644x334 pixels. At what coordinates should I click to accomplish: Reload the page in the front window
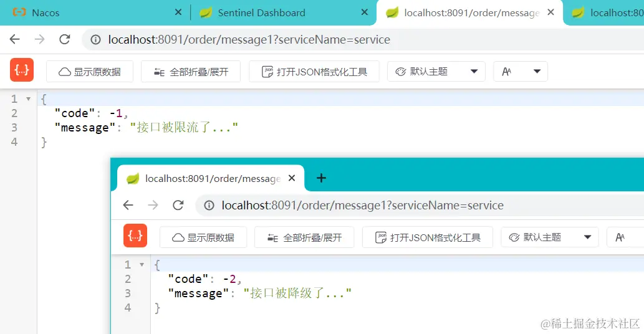pyautogui.click(x=178, y=205)
